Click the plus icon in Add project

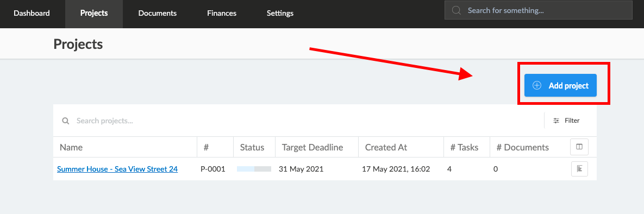537,85
